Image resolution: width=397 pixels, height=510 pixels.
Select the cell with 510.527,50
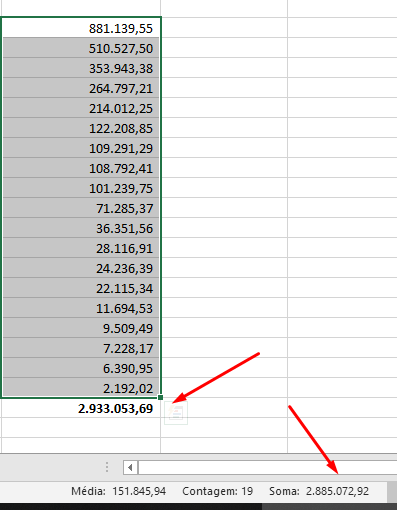tap(81, 48)
